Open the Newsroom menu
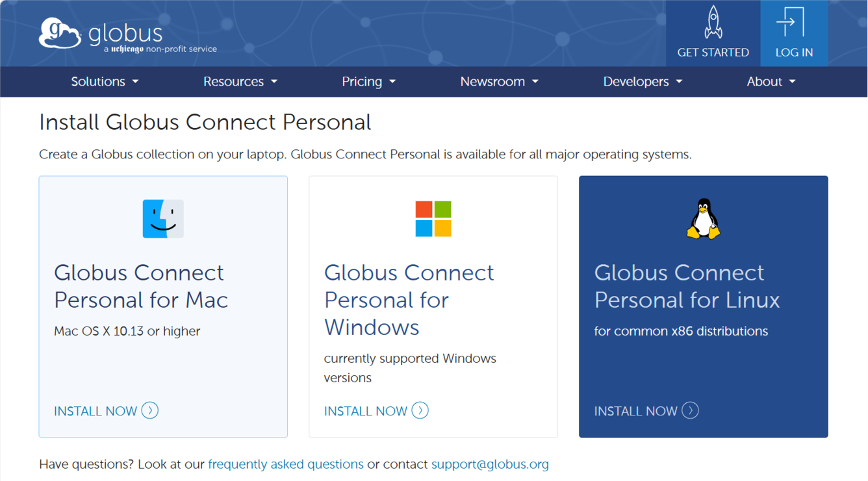868x481 pixels. [499, 82]
